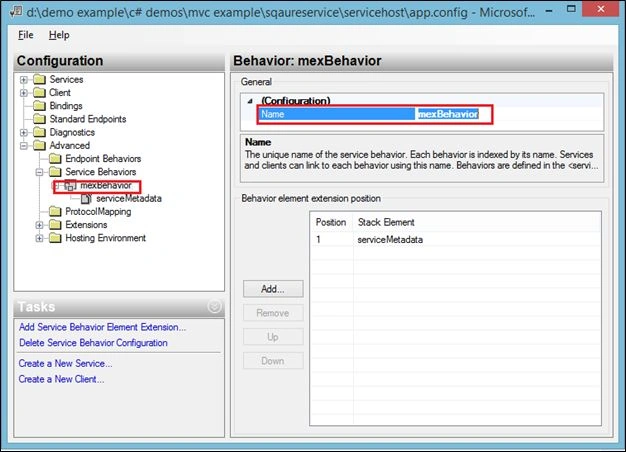Select Standard Endpoints in the tree

(x=88, y=119)
